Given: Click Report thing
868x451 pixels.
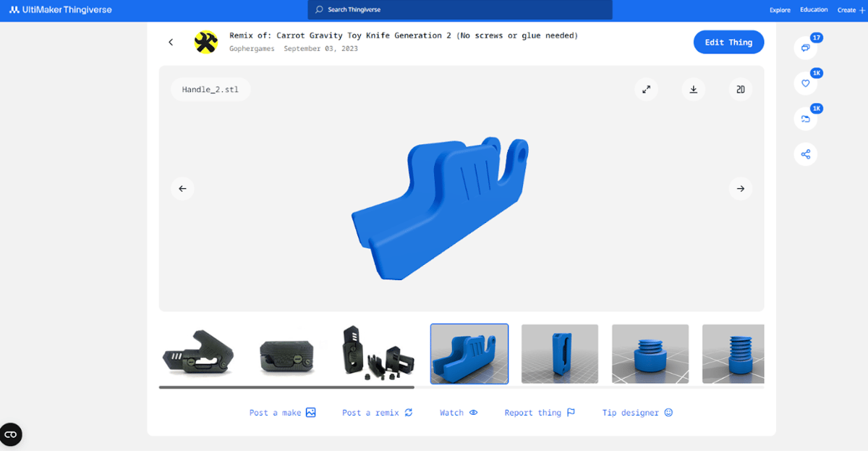Looking at the screenshot, I should (x=540, y=413).
